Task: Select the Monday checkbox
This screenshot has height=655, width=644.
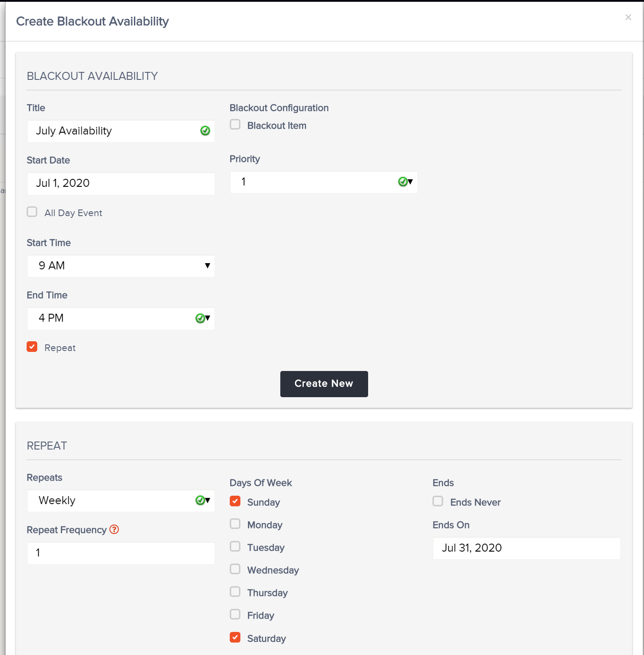Action: coord(235,524)
